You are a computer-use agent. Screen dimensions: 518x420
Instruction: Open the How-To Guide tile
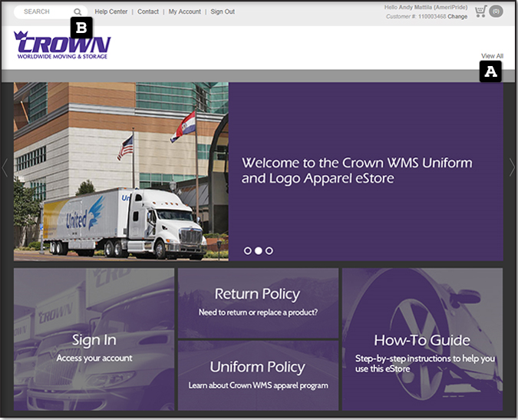[422, 339]
